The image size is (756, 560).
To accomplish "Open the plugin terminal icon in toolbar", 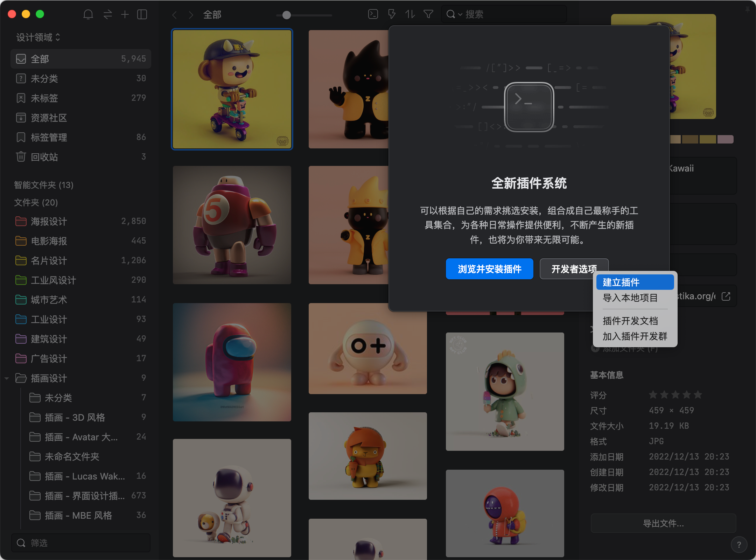I will click(373, 14).
